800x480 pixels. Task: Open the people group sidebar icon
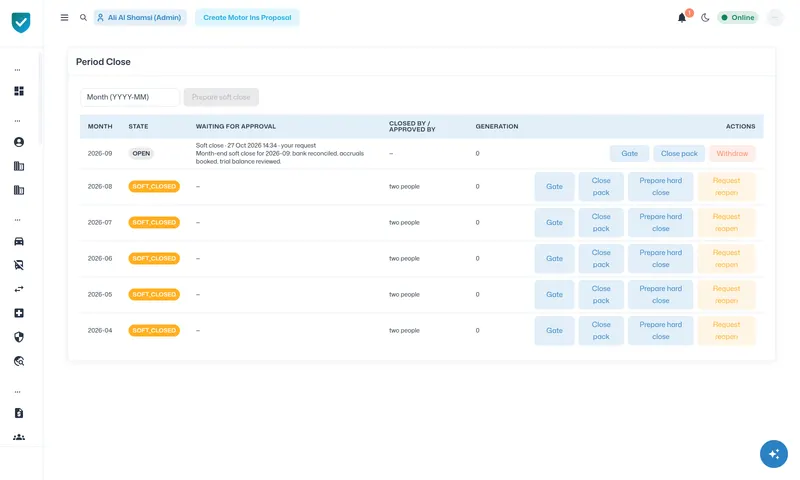pyautogui.click(x=19, y=437)
